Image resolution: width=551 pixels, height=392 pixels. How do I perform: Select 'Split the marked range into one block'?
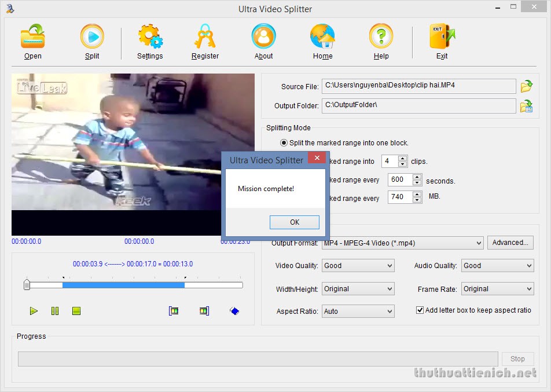tap(284, 142)
